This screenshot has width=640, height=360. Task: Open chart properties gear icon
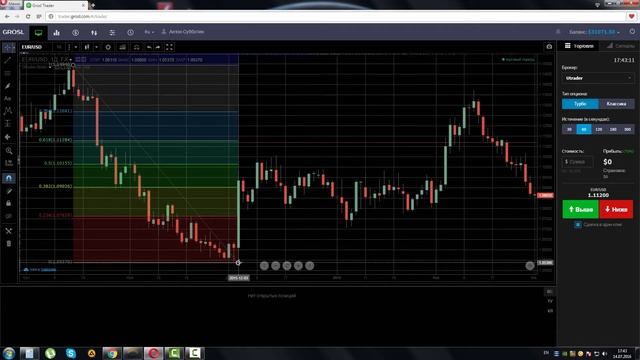pos(108,47)
